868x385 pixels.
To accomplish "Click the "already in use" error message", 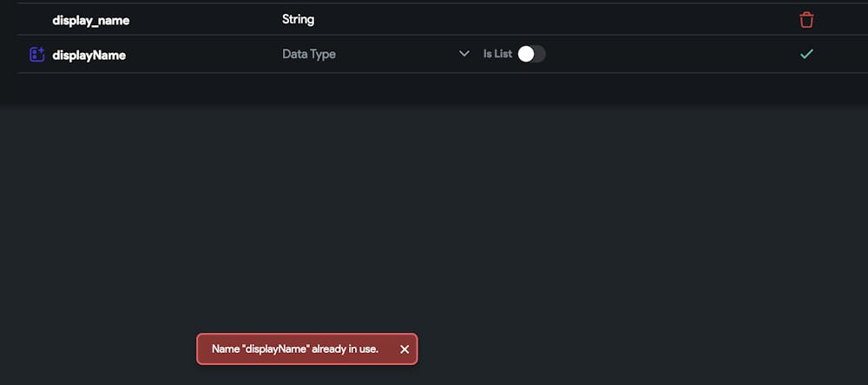I will coord(295,349).
